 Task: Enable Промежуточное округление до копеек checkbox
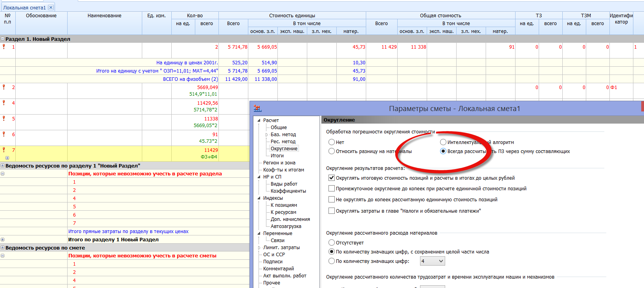[x=332, y=188]
